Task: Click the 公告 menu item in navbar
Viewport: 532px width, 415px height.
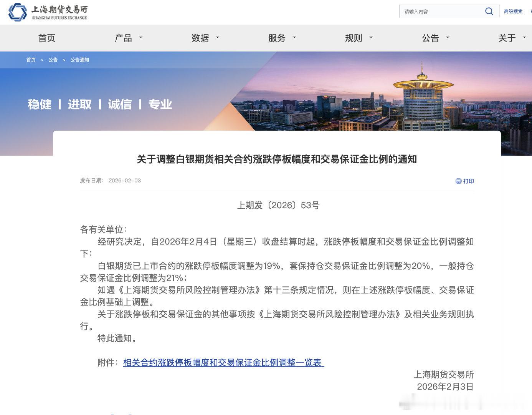Action: coord(430,38)
